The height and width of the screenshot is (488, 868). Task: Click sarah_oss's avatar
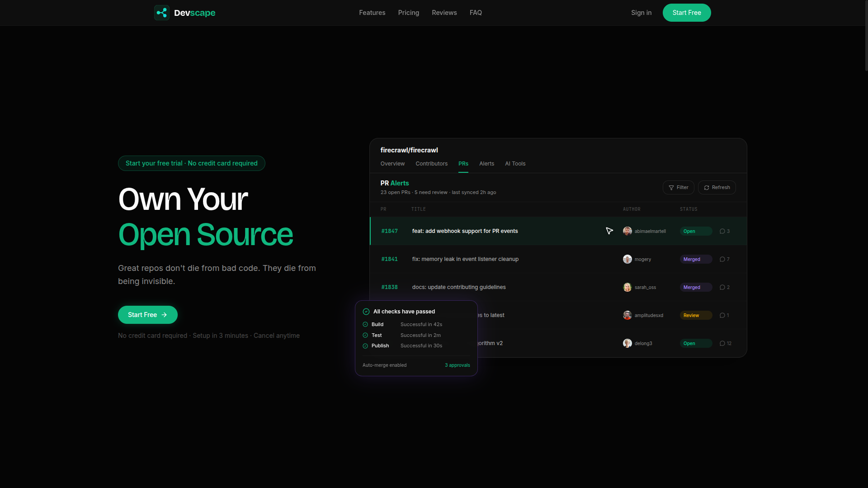627,287
